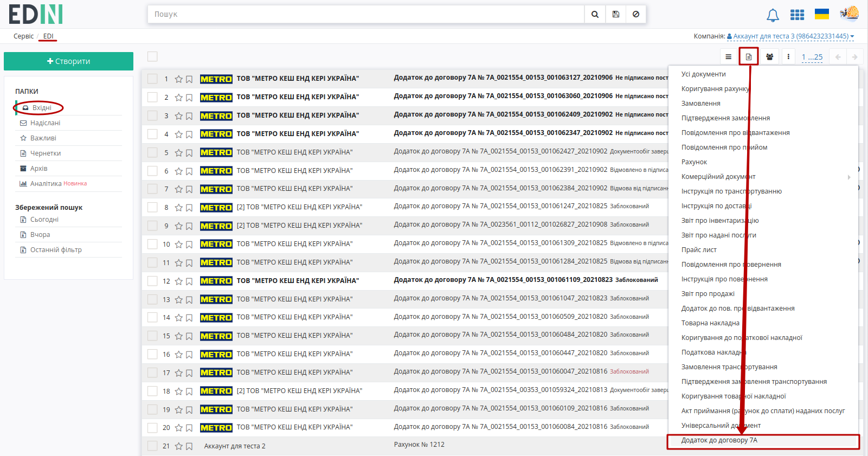Go to EDI breadcrumb
The image size is (868, 456).
[x=48, y=36]
